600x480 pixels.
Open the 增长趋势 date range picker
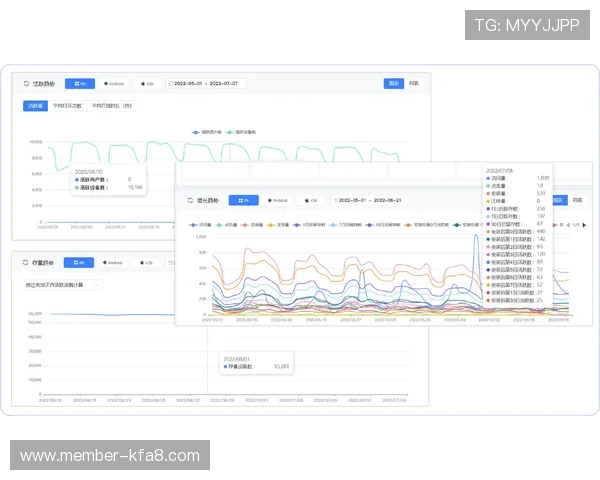372,200
